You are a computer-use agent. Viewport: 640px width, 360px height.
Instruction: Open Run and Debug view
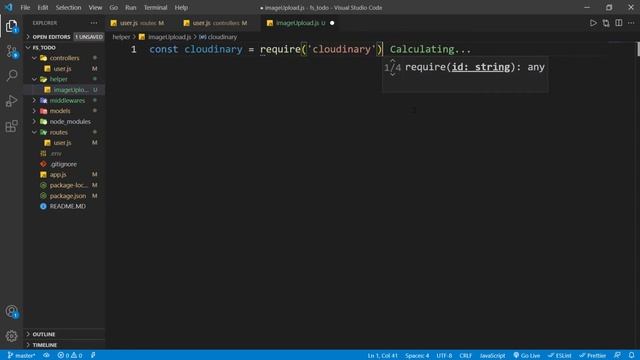[x=11, y=101]
